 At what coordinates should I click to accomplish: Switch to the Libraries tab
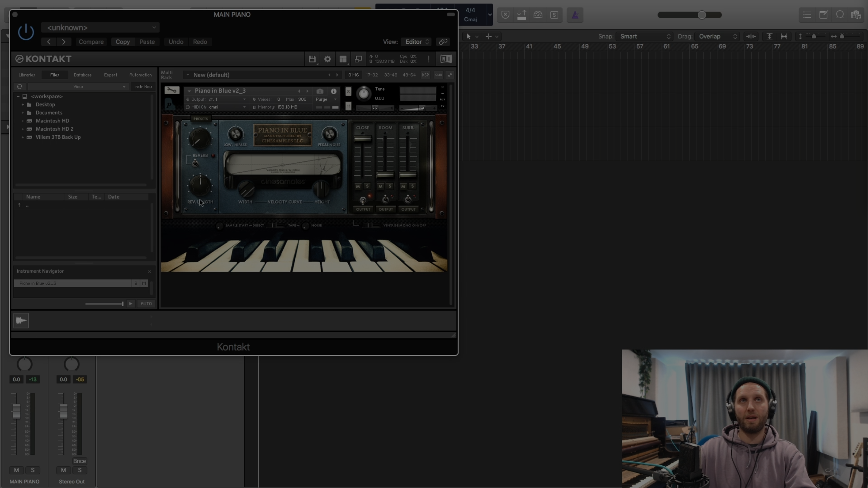27,75
